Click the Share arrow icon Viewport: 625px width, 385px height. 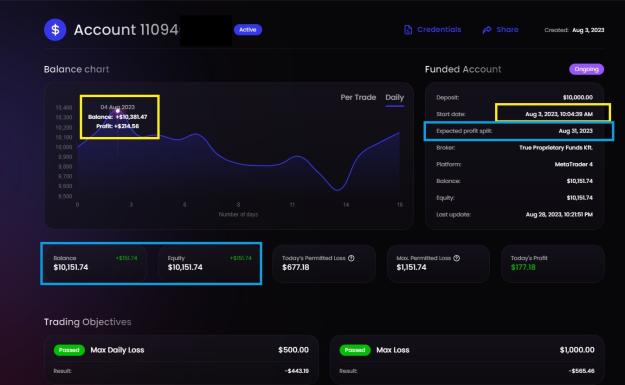coord(487,30)
